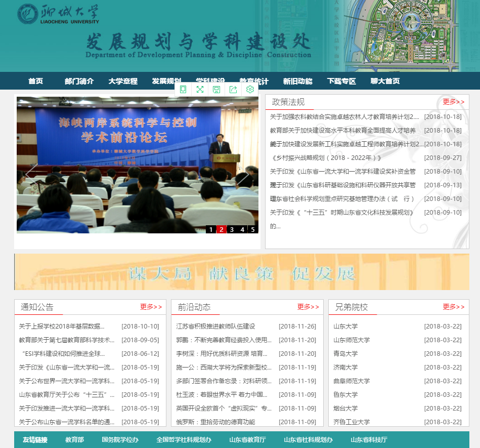Click the tablet view icon in floating toolbar
The height and width of the screenshot is (448, 480).
click(x=183, y=89)
